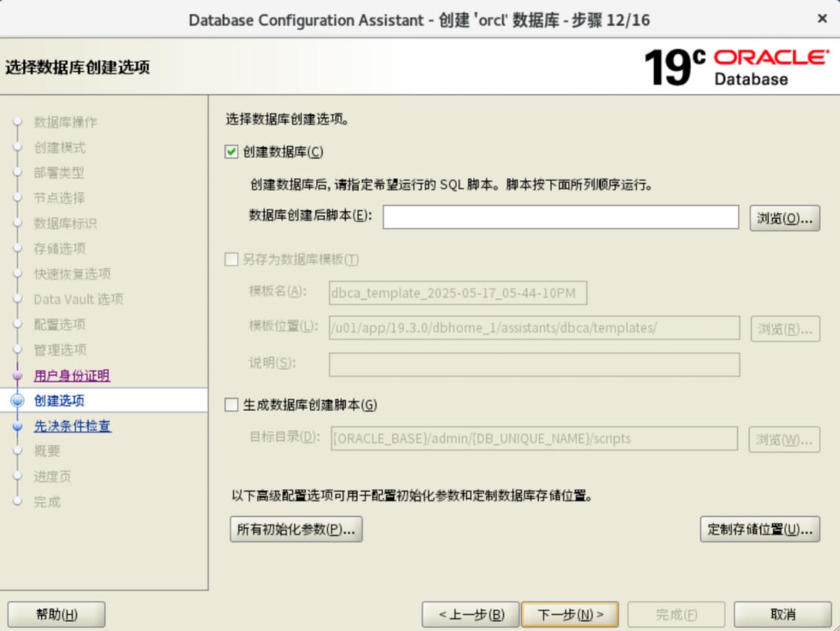Image resolution: width=840 pixels, height=631 pixels.
Task: Click the 用户身份证明 step bullet icon
Action: pyautogui.click(x=18, y=375)
